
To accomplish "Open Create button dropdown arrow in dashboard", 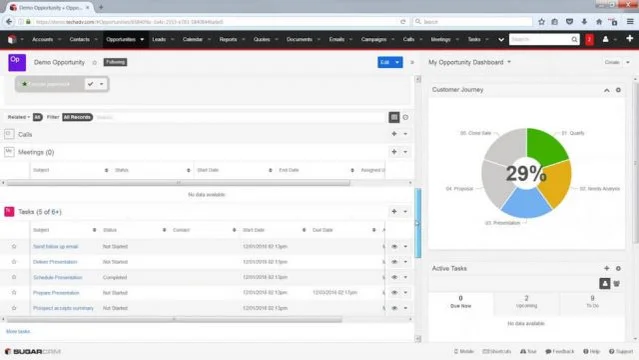I will (628, 62).
